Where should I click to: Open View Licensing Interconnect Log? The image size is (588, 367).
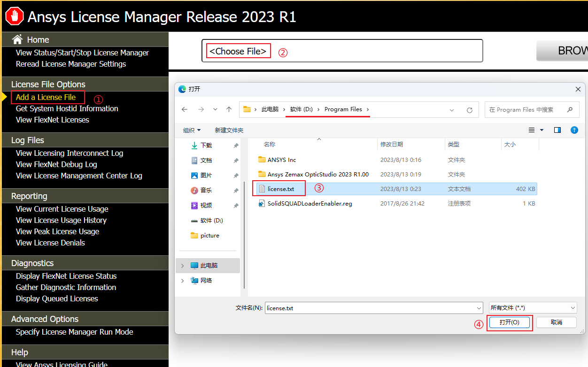[70, 153]
